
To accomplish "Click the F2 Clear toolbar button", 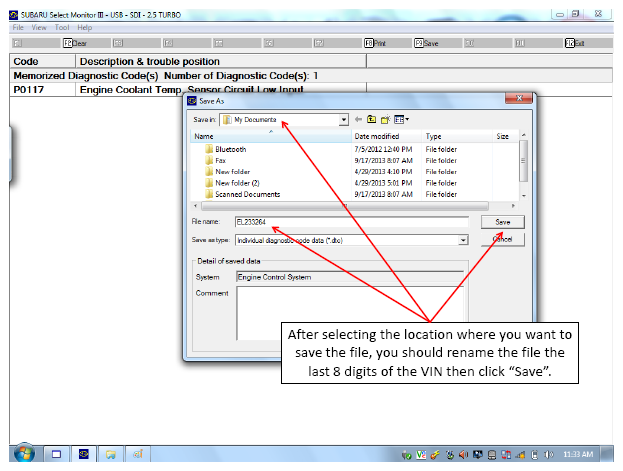I will (87, 43).
